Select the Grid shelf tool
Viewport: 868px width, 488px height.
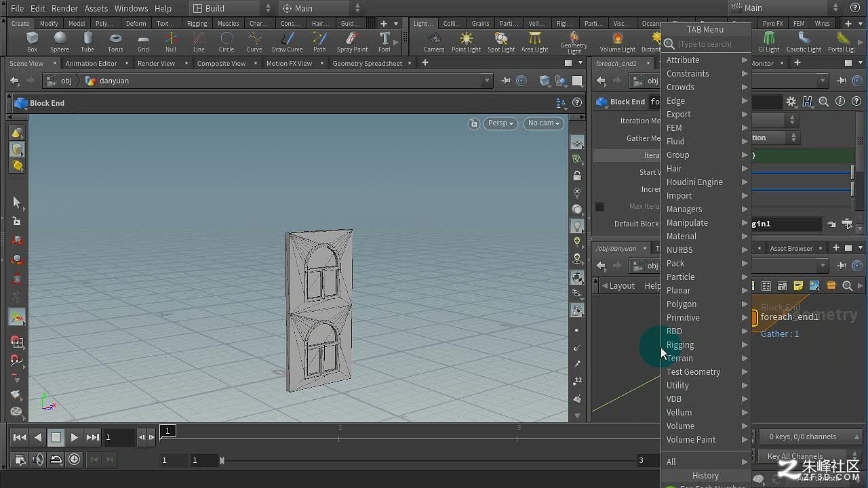(143, 42)
